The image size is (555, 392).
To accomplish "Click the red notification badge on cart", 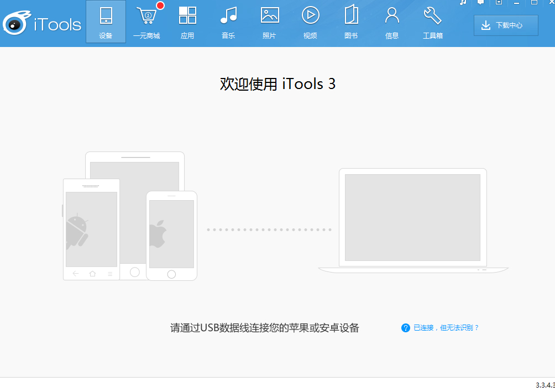I will click(x=160, y=6).
